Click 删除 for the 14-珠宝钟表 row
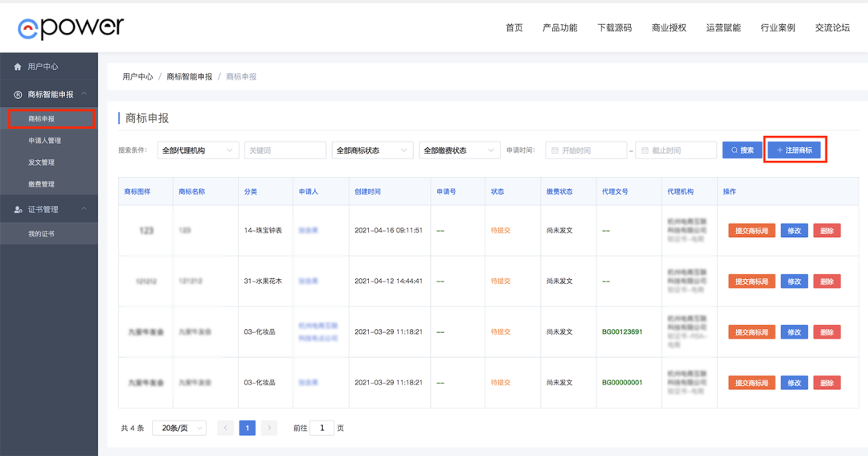 pyautogui.click(x=826, y=231)
